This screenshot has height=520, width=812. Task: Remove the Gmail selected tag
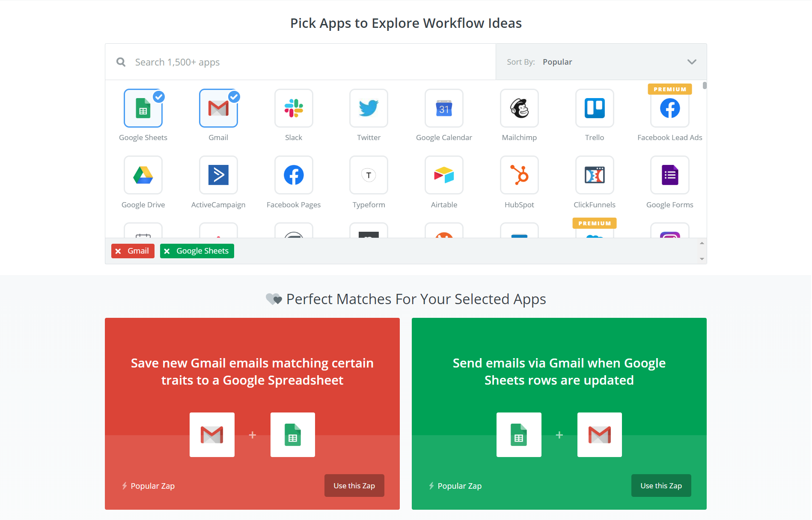tap(119, 251)
